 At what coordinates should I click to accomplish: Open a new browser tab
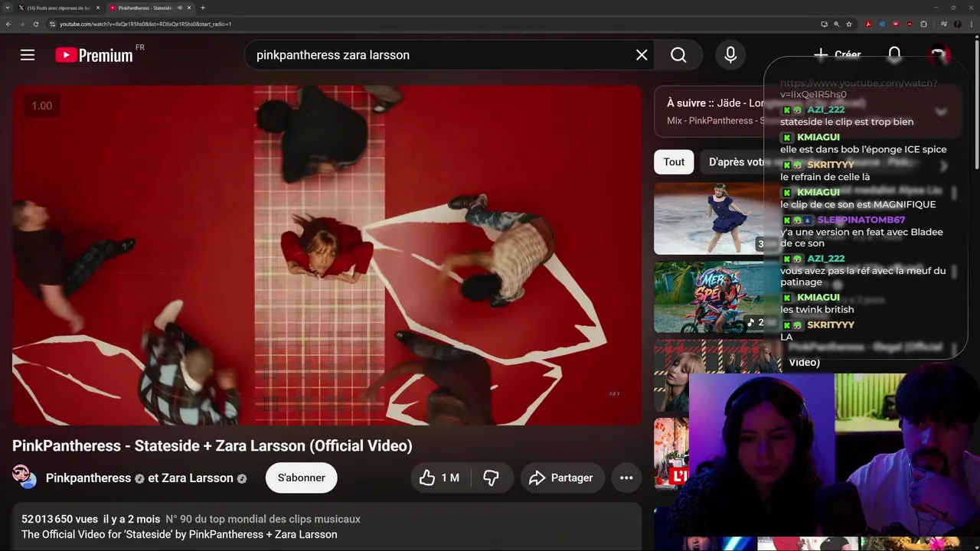click(x=203, y=8)
